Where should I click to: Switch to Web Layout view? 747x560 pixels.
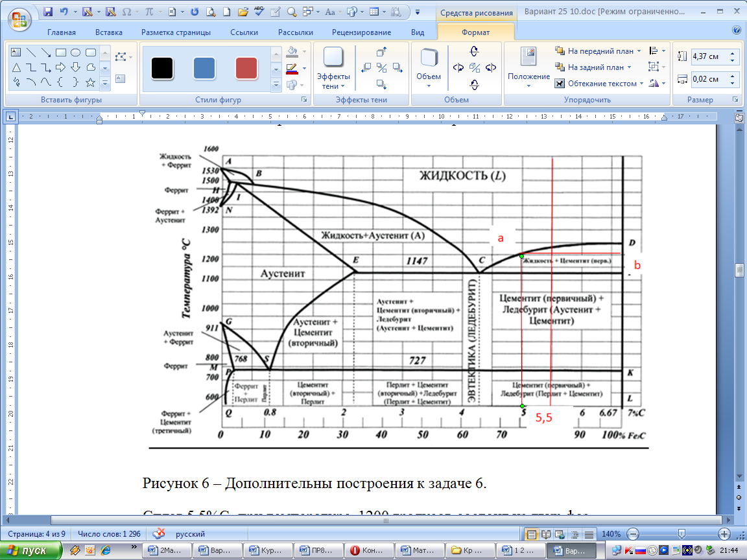tap(560, 534)
